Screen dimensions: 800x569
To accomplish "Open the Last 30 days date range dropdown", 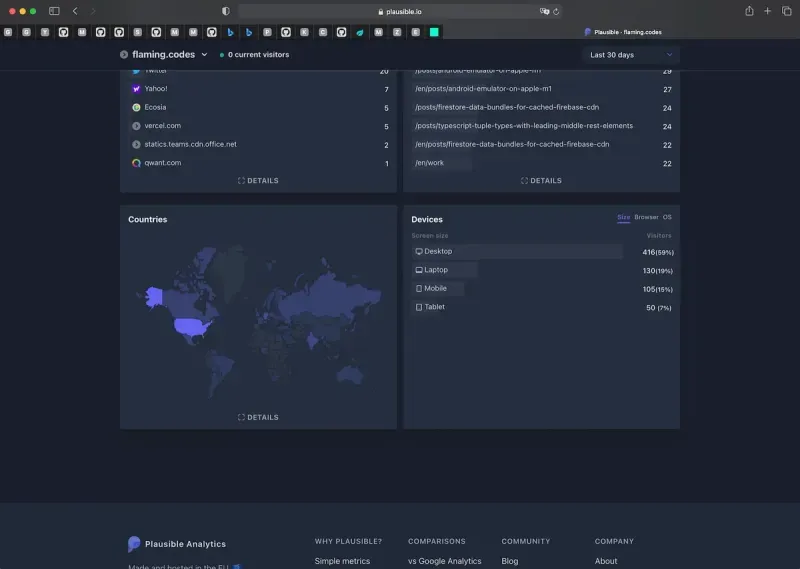I will click(631, 55).
